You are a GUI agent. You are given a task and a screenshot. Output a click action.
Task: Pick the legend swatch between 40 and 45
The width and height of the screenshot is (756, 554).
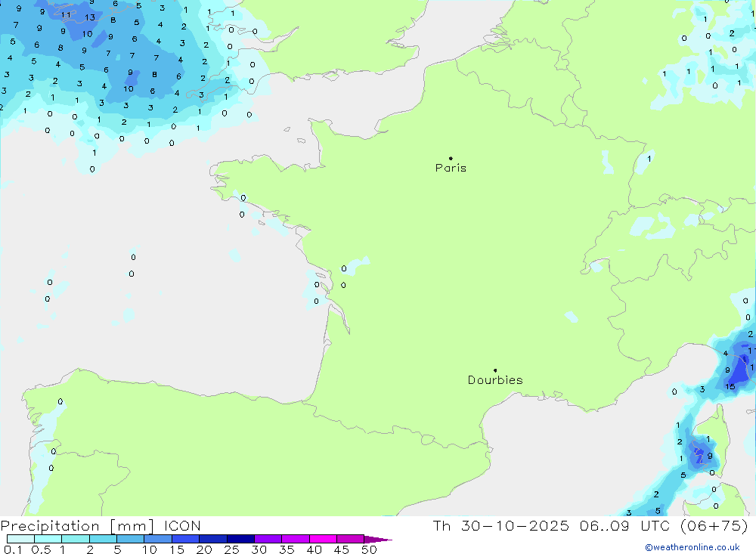pos(323,539)
